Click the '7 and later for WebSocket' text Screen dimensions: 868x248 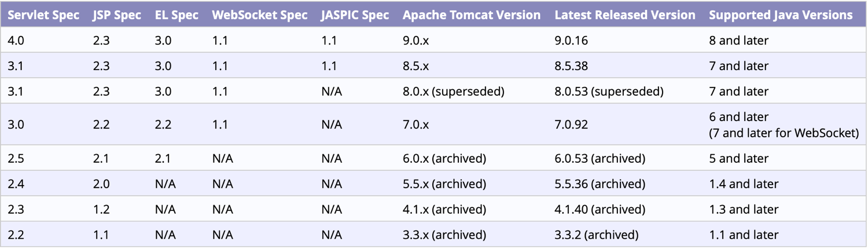(x=784, y=133)
